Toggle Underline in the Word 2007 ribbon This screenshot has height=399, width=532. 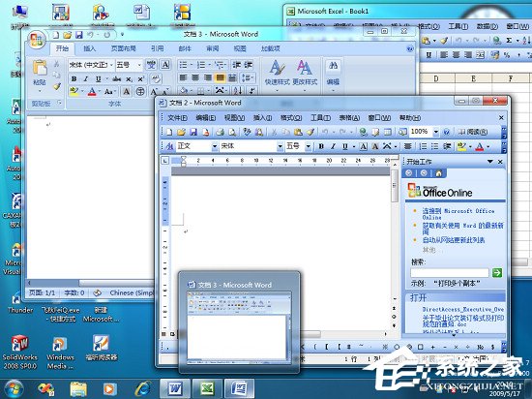(98, 79)
